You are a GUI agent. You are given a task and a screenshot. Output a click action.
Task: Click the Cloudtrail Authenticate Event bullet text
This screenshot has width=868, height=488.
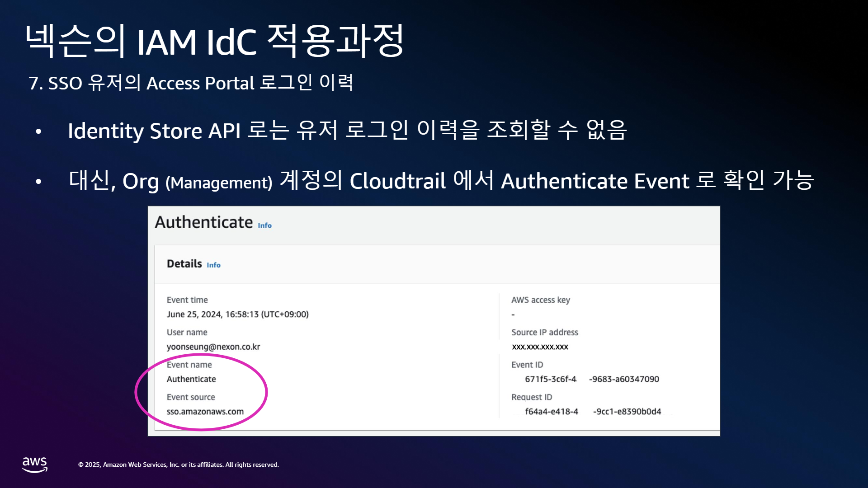tap(441, 181)
